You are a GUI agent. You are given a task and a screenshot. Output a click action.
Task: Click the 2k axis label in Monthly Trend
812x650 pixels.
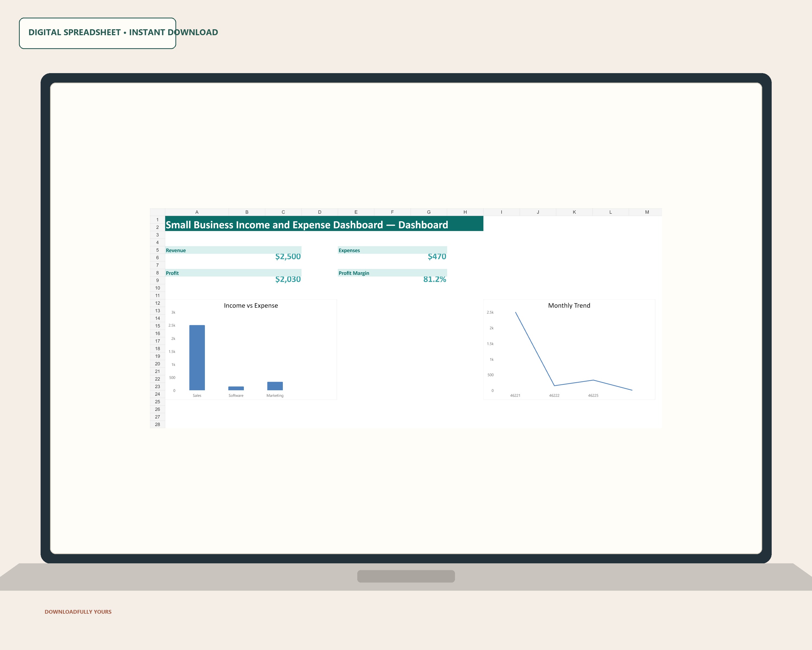pos(492,328)
